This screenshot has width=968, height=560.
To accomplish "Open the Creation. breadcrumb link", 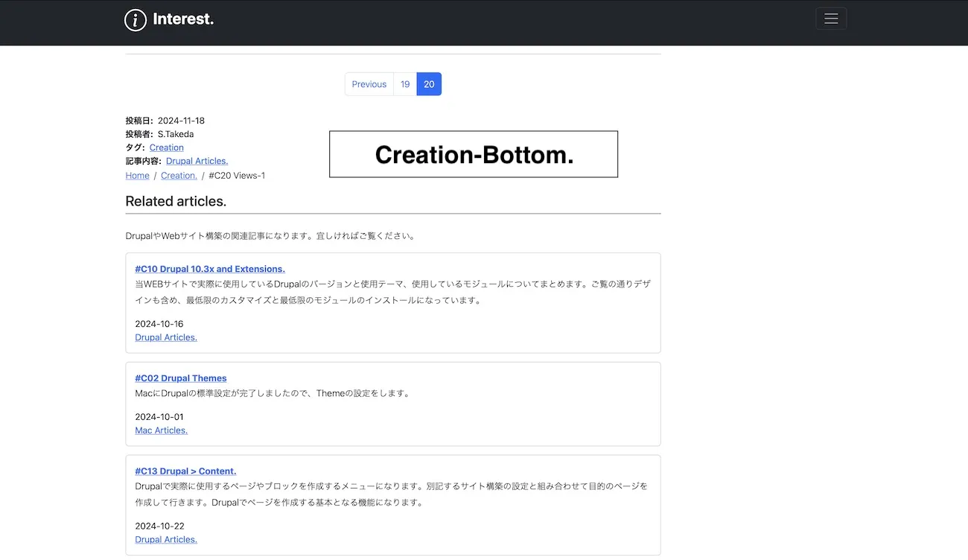I will (x=179, y=176).
